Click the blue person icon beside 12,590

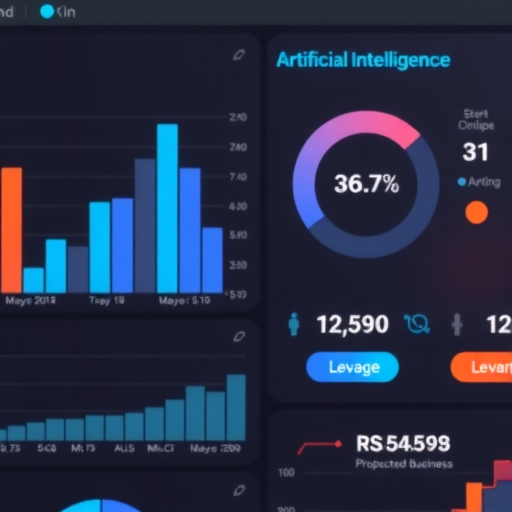[294, 324]
